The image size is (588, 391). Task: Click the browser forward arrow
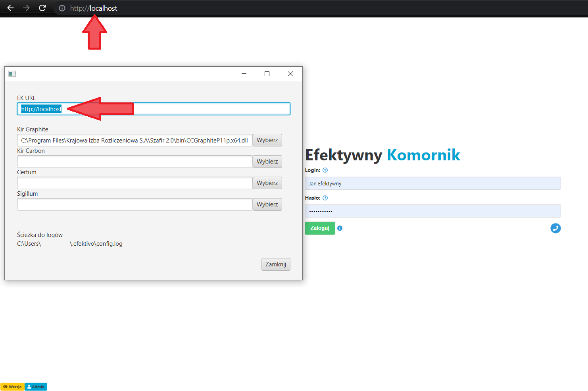point(26,8)
